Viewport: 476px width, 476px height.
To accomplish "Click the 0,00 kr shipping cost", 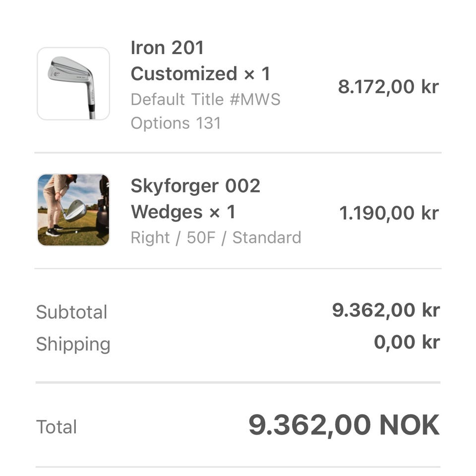I will click(407, 342).
